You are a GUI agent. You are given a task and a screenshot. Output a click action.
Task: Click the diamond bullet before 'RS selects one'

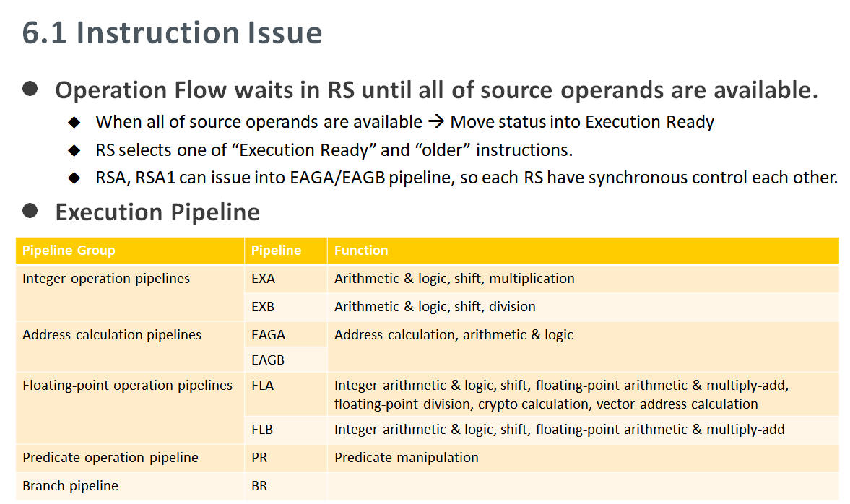click(74, 150)
